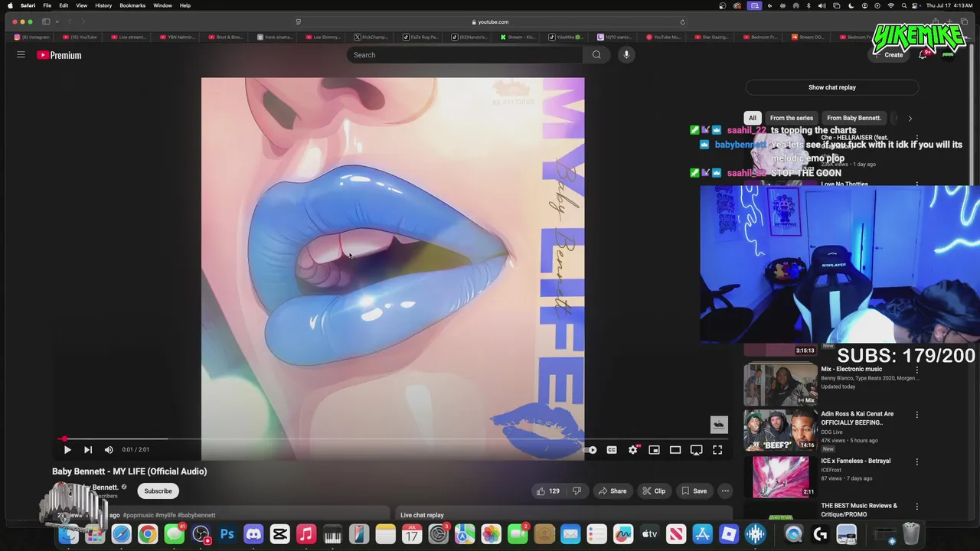Open options for ICE x Fameless - Betrayal
Screen dimensions: 980x551
pyautogui.click(x=917, y=461)
